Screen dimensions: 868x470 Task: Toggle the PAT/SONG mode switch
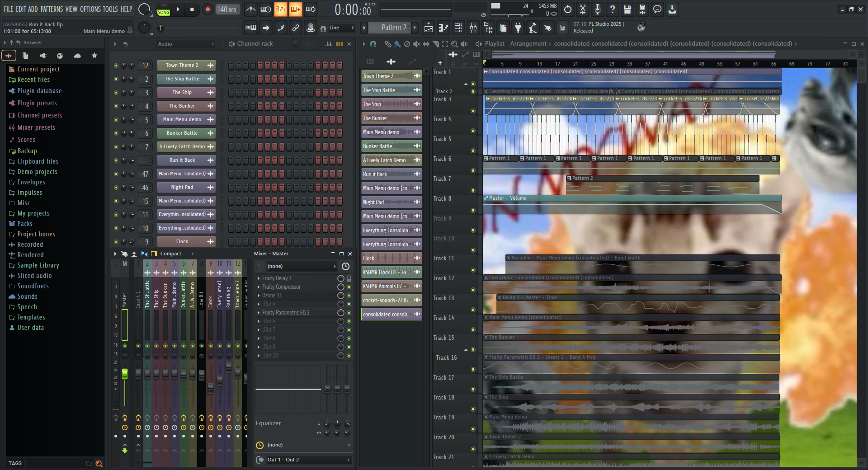point(164,9)
